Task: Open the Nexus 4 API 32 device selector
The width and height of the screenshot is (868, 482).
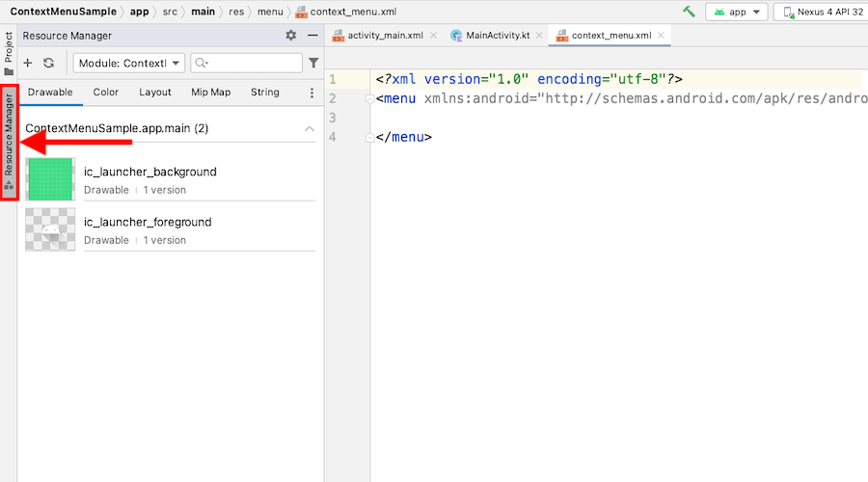Action: point(822,12)
